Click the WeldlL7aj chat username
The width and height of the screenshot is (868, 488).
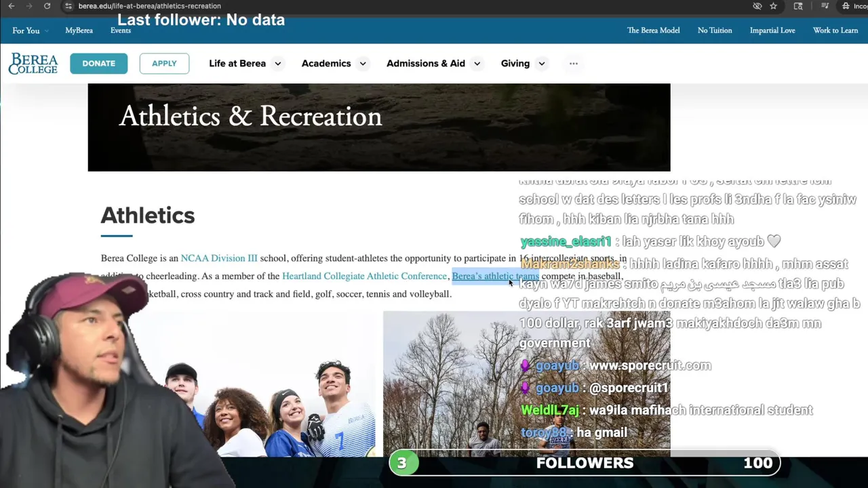tap(550, 410)
